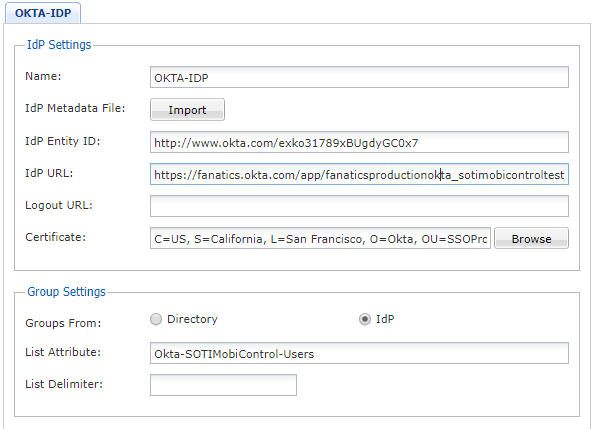Click the 'Groups From:' label
Viewport: 597px width, 429px height.
coord(63,323)
